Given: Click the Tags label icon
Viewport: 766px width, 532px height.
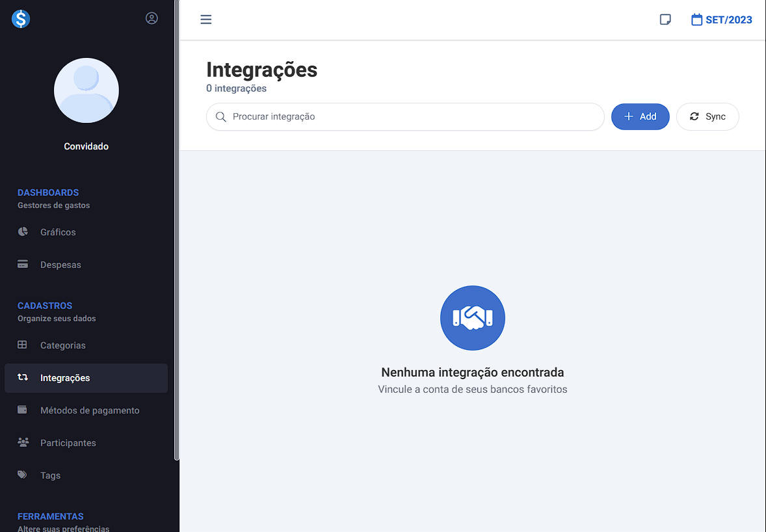Looking at the screenshot, I should tap(23, 475).
